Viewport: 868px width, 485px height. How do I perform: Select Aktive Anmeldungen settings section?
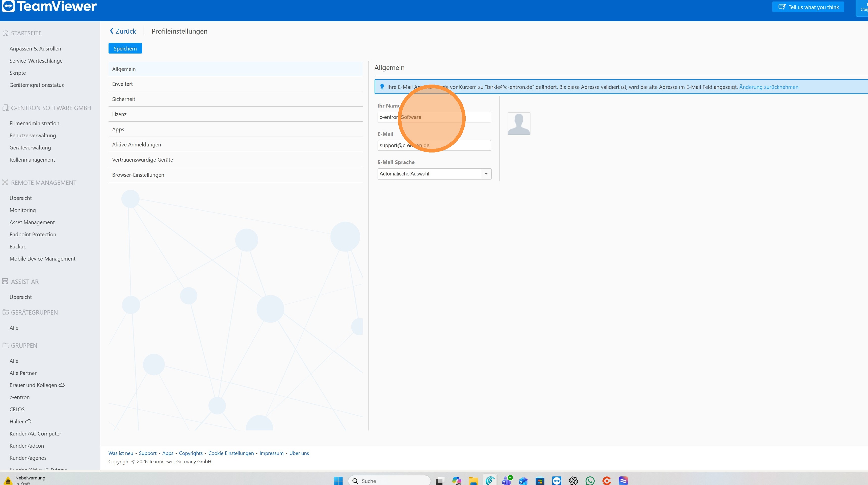(137, 145)
